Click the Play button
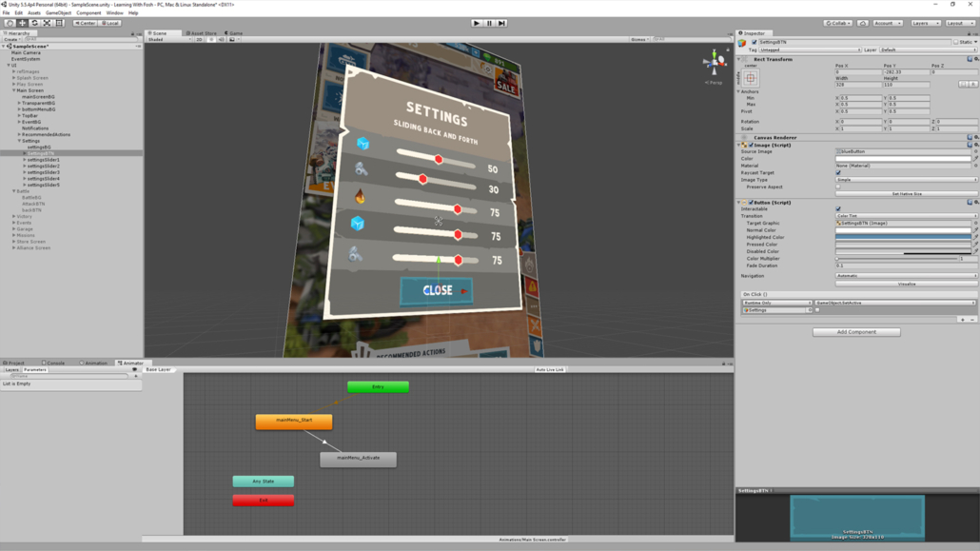The image size is (980, 551). tap(477, 23)
